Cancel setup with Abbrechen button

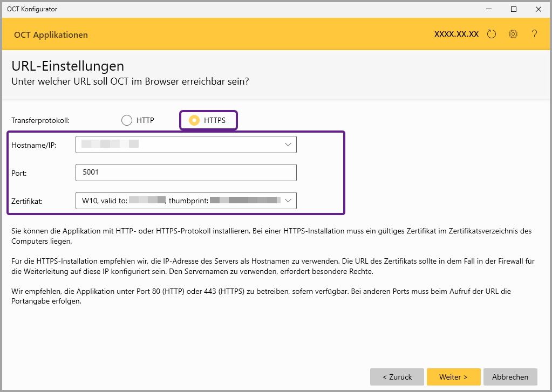510,377
